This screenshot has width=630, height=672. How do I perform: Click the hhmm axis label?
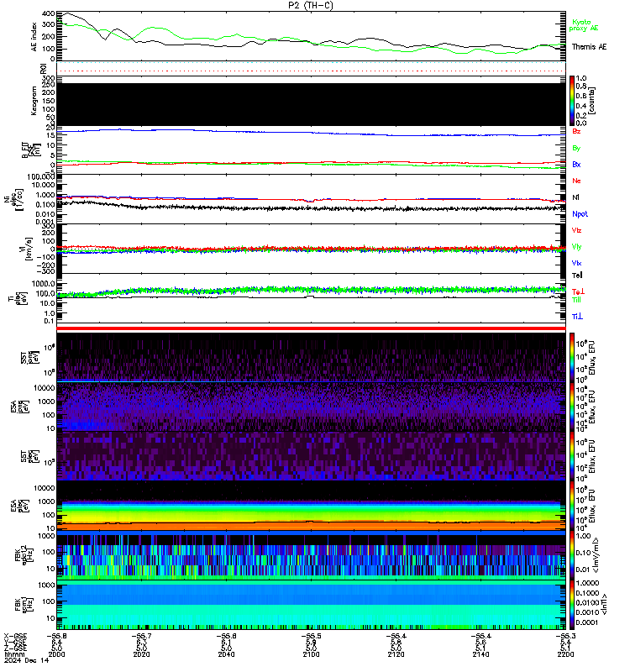click(14, 654)
